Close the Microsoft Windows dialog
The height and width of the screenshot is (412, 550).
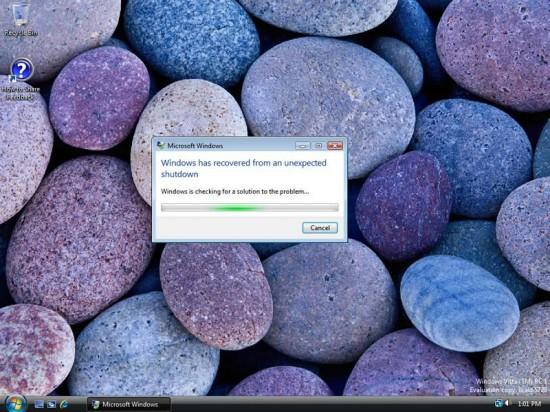pos(335,146)
